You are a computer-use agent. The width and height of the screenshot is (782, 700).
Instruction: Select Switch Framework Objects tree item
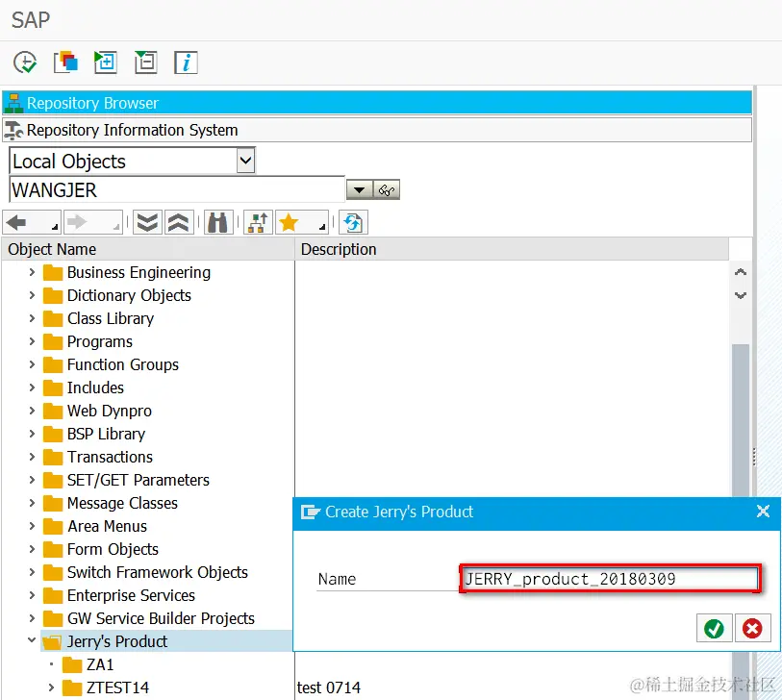click(x=157, y=572)
